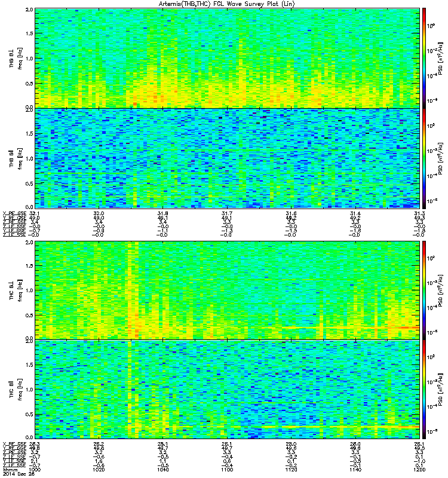Click the "1000" time label on the bottom axis
Viewport: 448px width, 478px height.
pos(35,470)
